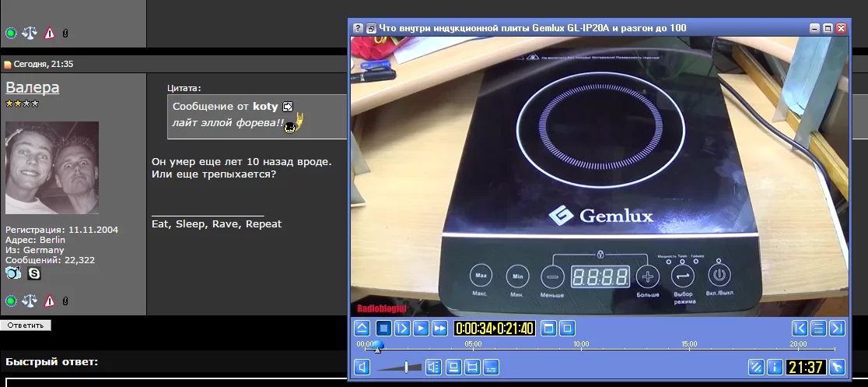
Task: Open the playlist icon in the player
Action: pyautogui.click(x=818, y=328)
